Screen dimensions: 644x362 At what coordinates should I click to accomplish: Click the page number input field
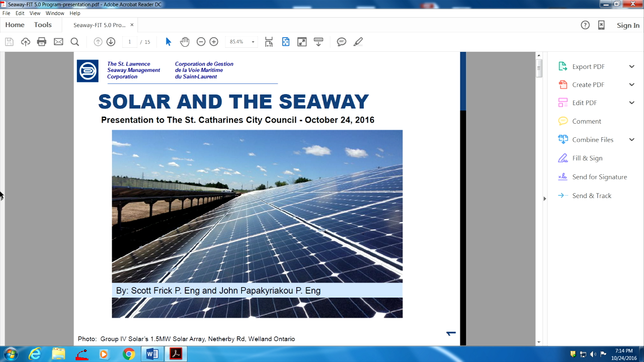point(129,42)
